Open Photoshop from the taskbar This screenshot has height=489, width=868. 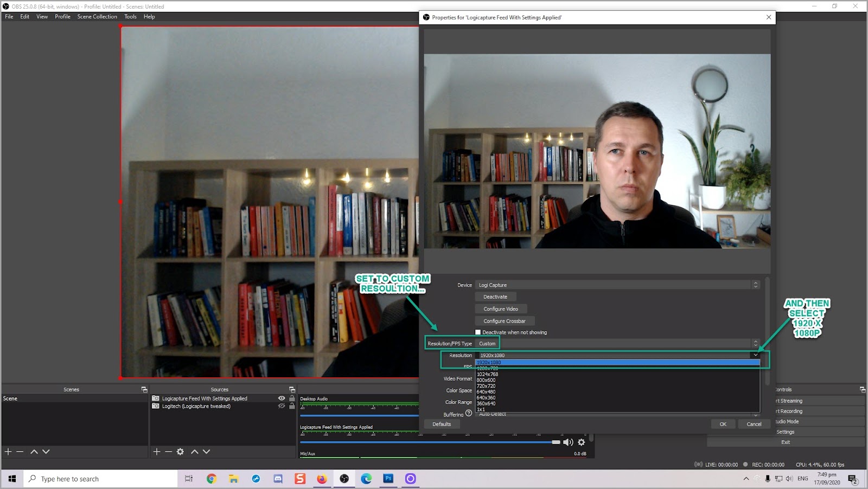pos(388,479)
